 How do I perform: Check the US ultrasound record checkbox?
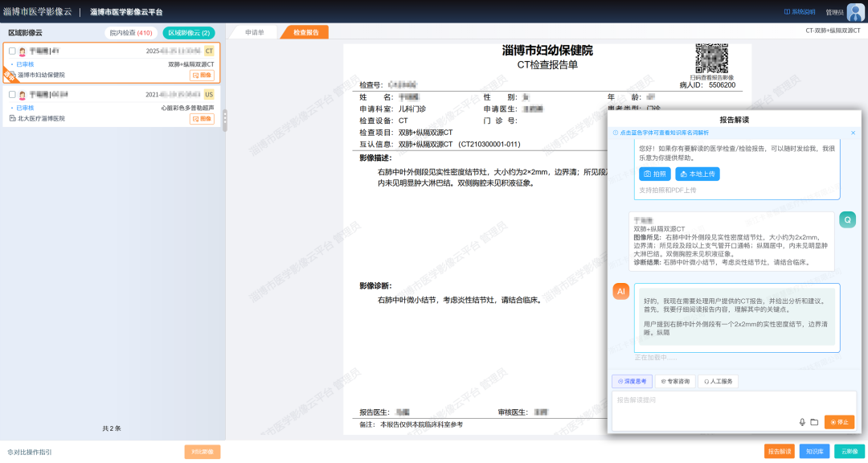tap(12, 94)
